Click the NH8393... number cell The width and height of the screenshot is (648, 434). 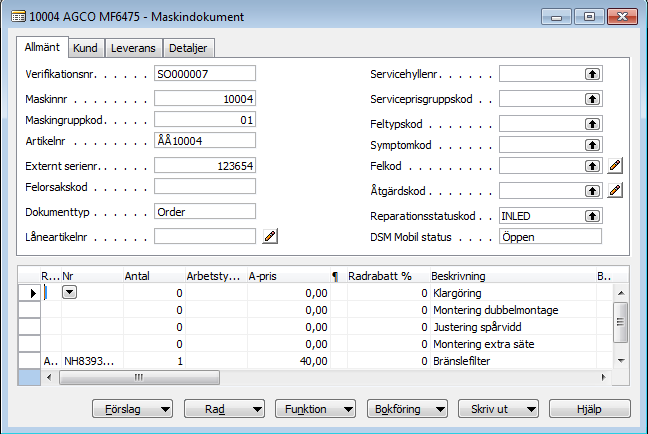point(92,361)
